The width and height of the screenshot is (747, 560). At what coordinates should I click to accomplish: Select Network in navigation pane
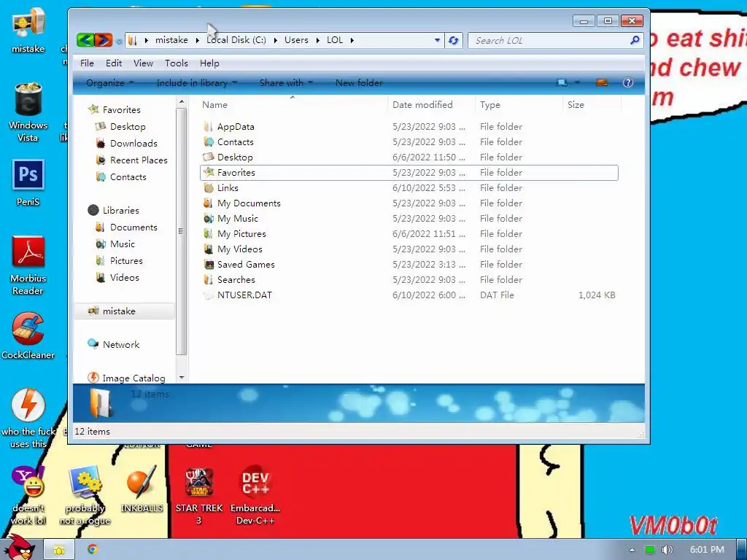pos(113,345)
